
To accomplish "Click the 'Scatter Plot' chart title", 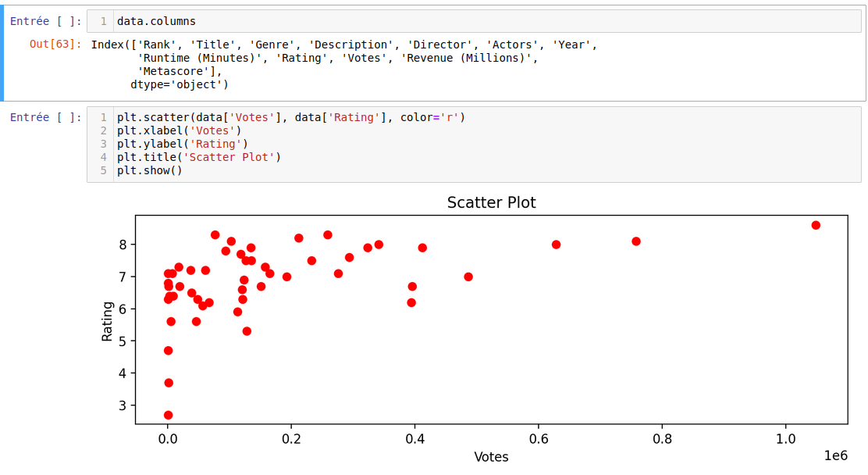I will [491, 202].
